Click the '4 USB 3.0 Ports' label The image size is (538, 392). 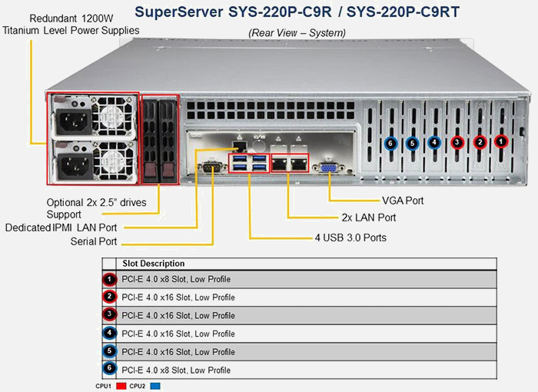[350, 238]
